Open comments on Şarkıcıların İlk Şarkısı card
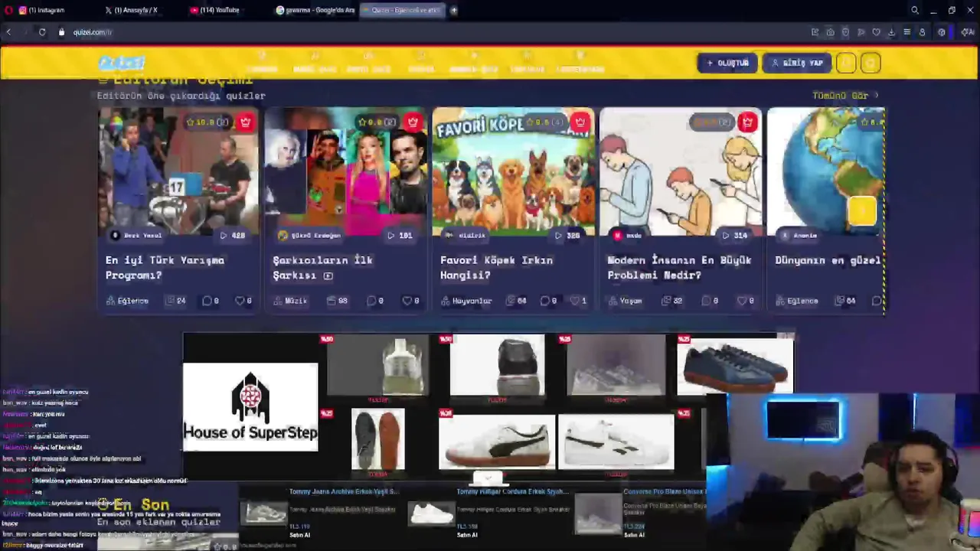Image resolution: width=980 pixels, height=551 pixels. click(374, 301)
